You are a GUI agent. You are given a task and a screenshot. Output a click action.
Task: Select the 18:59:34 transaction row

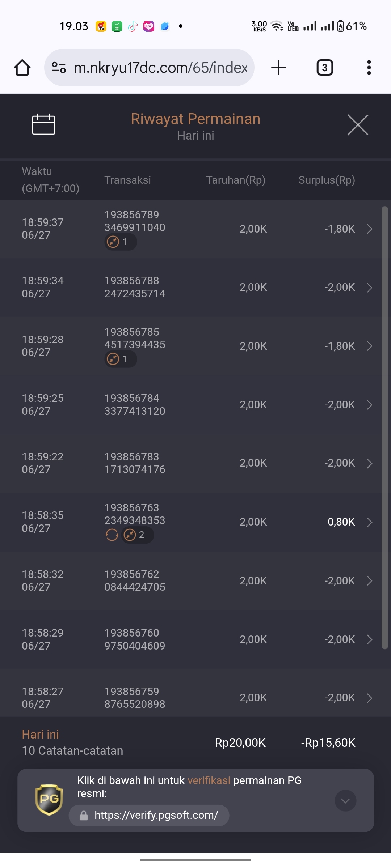(x=191, y=288)
